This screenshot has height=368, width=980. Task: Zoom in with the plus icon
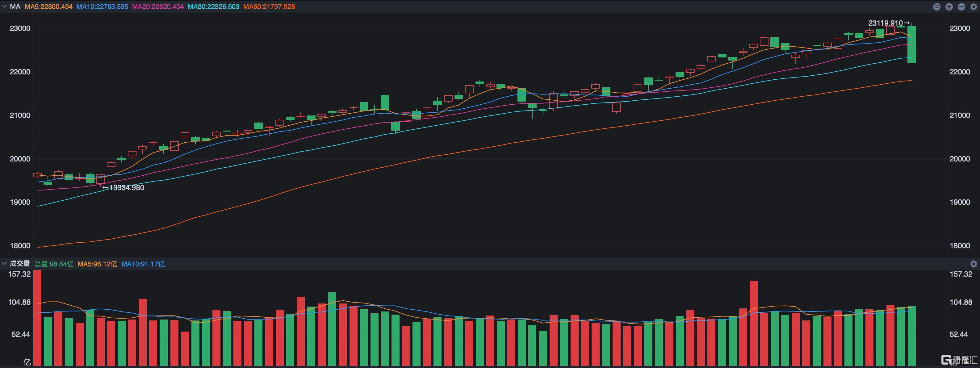coord(949,7)
